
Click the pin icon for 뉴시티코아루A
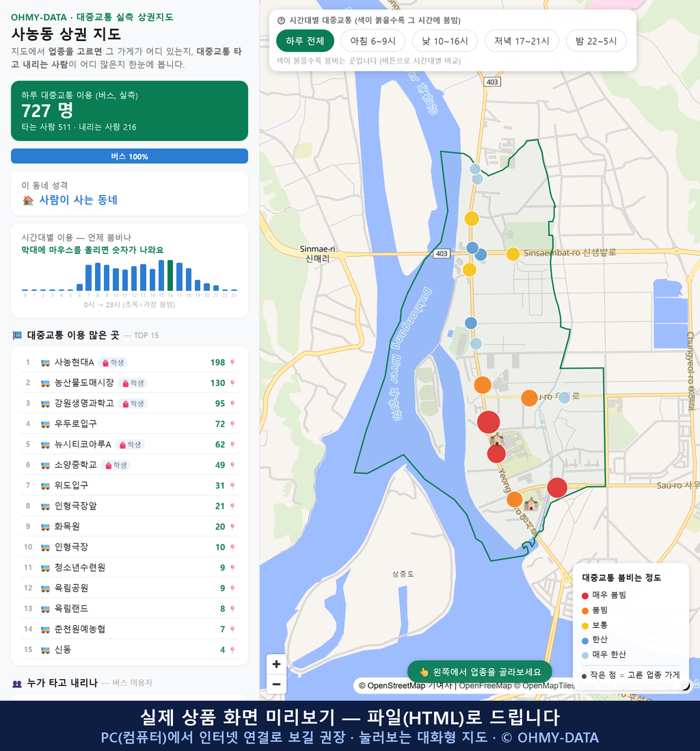[232, 445]
